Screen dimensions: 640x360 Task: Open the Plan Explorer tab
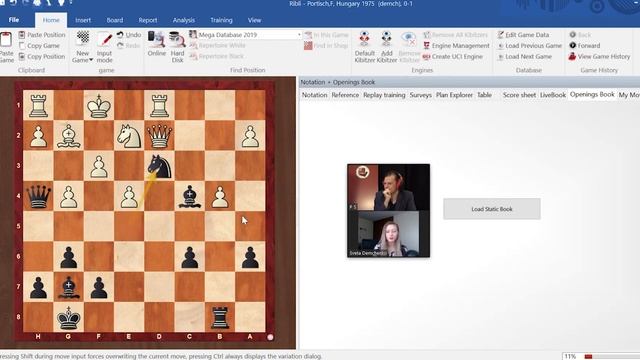pos(454,95)
